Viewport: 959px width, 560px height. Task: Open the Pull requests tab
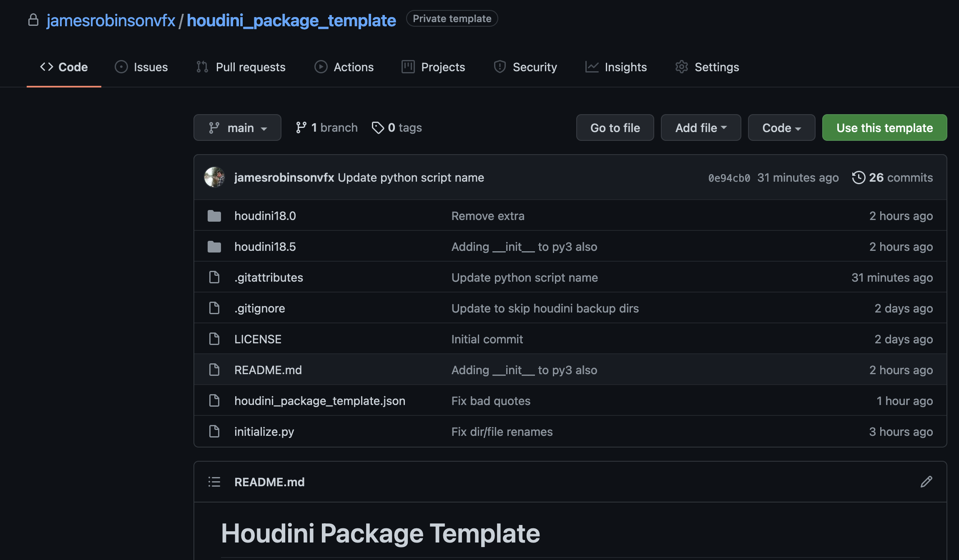241,67
